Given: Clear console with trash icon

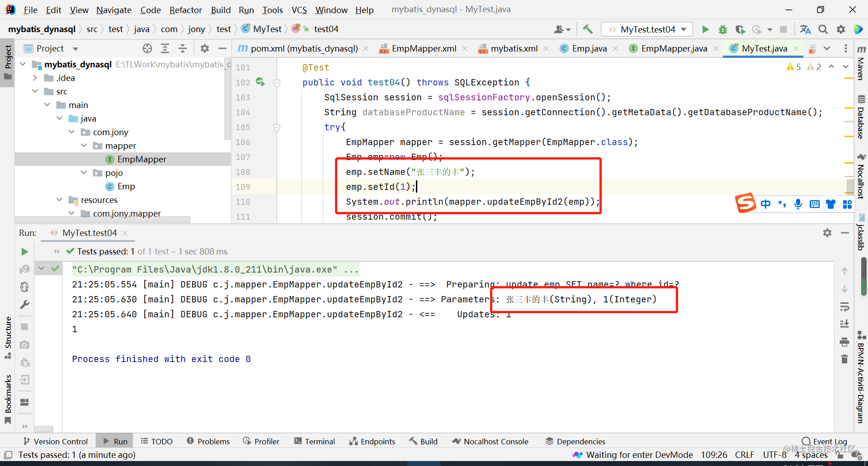Looking at the screenshot, I should tap(844, 359).
